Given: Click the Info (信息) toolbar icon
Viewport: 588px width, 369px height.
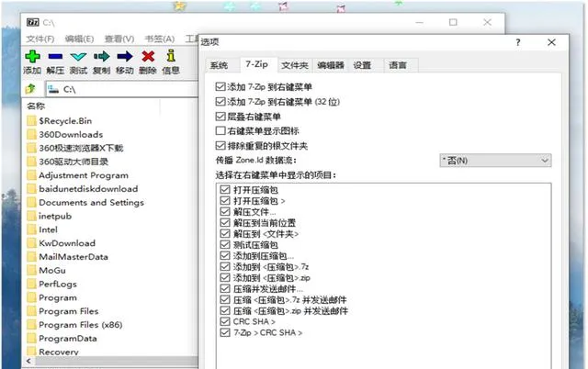Looking at the screenshot, I should [171, 56].
